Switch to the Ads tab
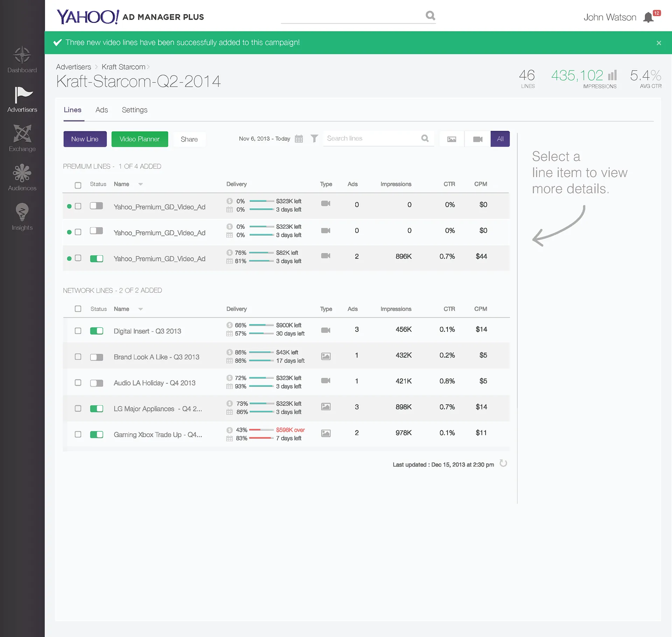The image size is (672, 637). (101, 110)
